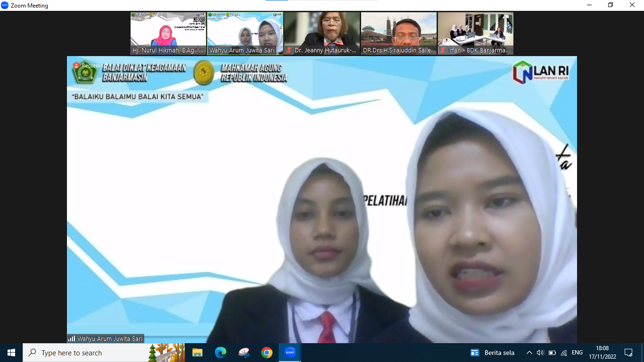The height and width of the screenshot is (362, 644).
Task: Switch the ENG input language indicator
Action: (577, 353)
